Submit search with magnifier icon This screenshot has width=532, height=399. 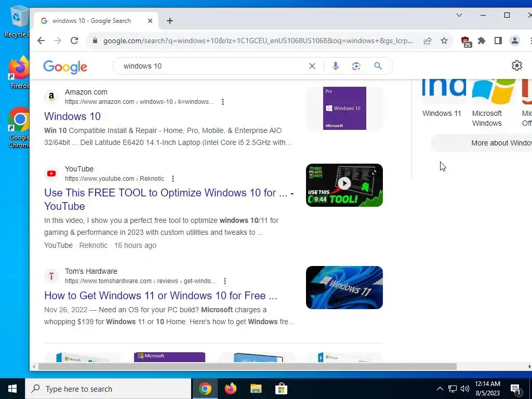(x=378, y=66)
